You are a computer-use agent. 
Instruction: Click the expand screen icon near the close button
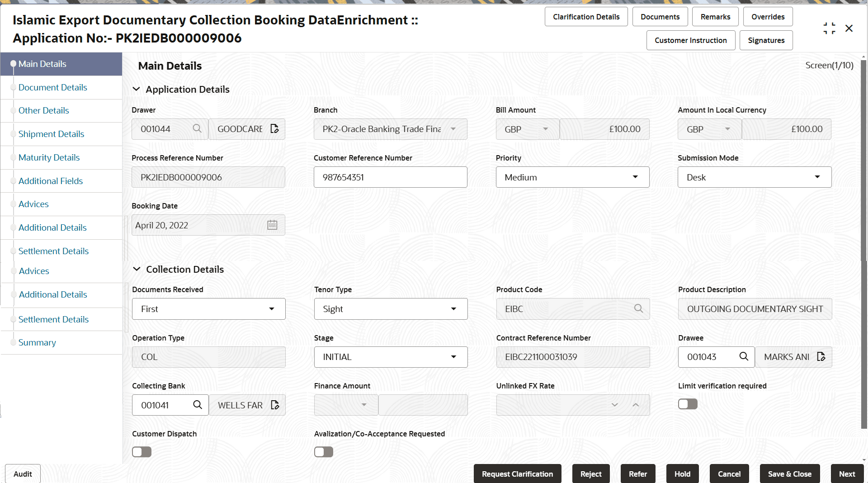(x=829, y=28)
